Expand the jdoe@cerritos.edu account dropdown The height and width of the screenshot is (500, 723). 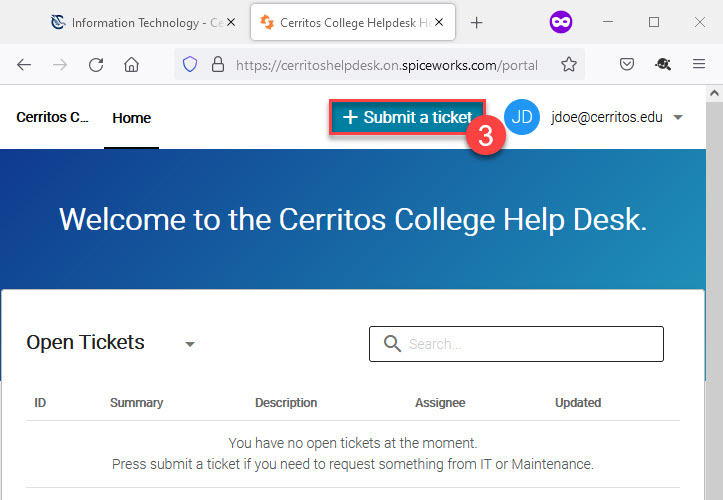point(678,118)
